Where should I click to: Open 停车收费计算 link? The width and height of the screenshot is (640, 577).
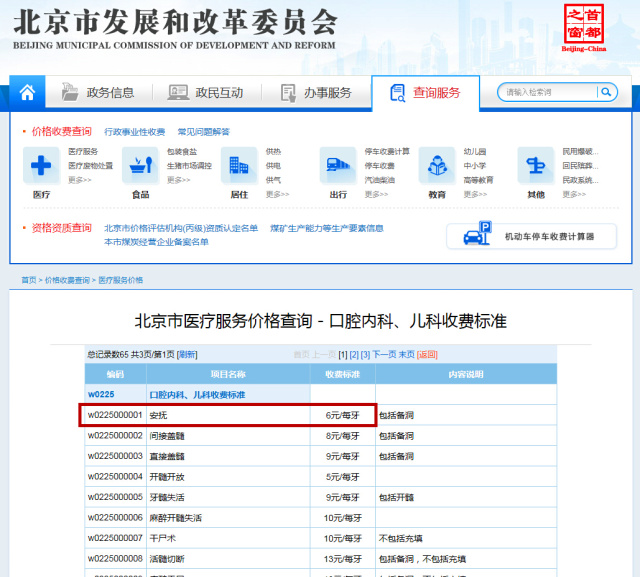click(x=387, y=151)
